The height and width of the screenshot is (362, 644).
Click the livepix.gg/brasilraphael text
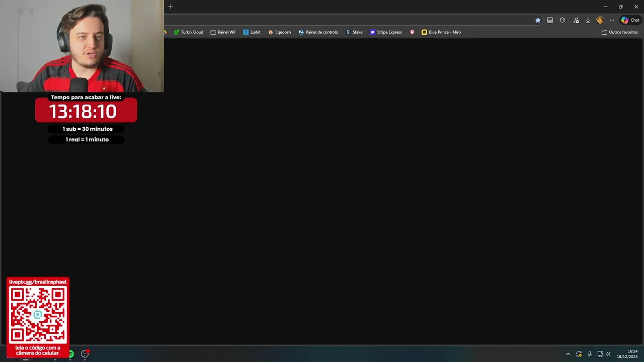[38, 282]
